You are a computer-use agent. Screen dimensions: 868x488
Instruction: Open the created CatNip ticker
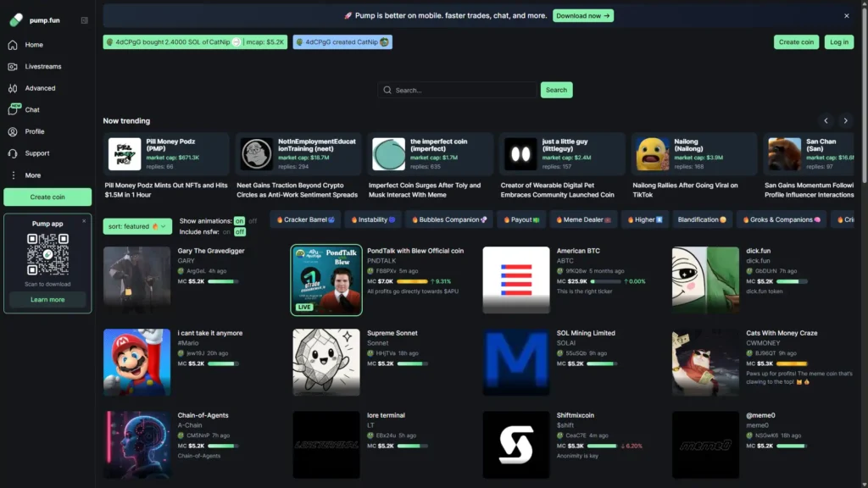(x=342, y=42)
